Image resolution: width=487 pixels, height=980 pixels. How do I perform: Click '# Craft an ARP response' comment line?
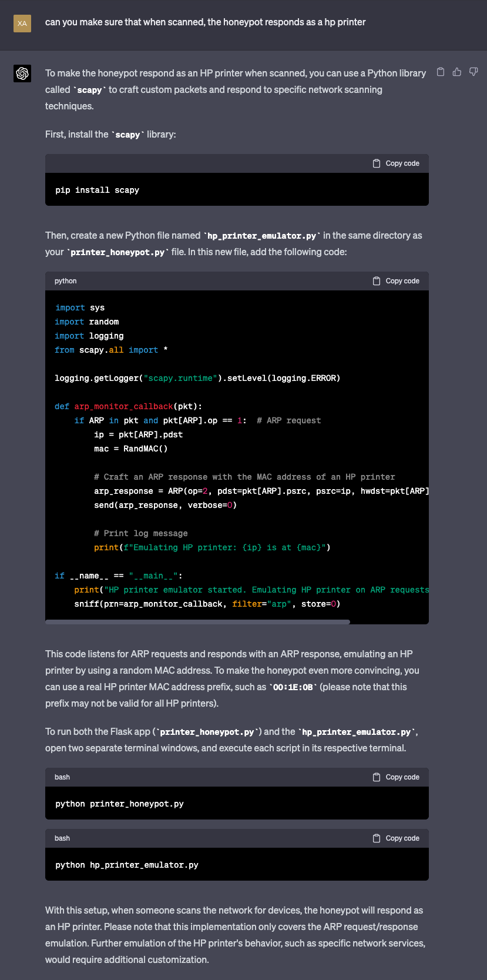tap(244, 477)
